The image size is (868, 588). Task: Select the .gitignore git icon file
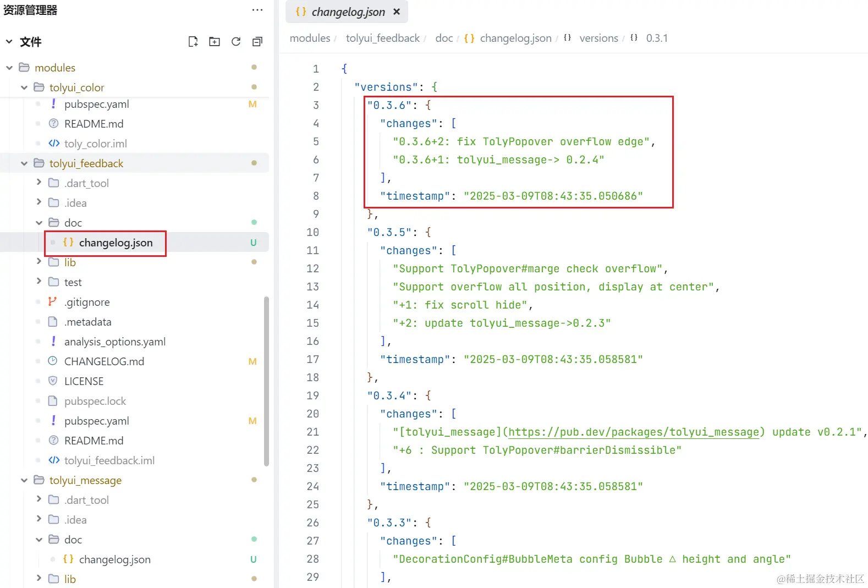[x=87, y=302]
